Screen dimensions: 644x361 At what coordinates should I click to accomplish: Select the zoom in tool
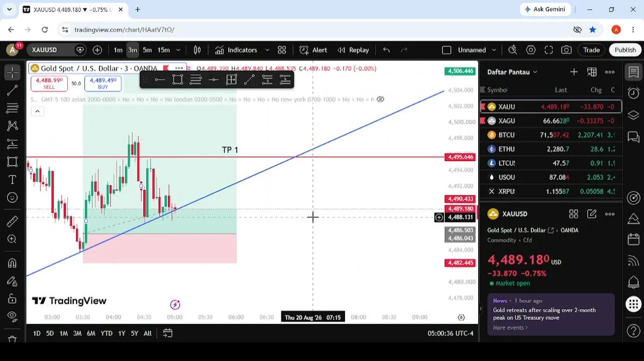click(x=13, y=239)
